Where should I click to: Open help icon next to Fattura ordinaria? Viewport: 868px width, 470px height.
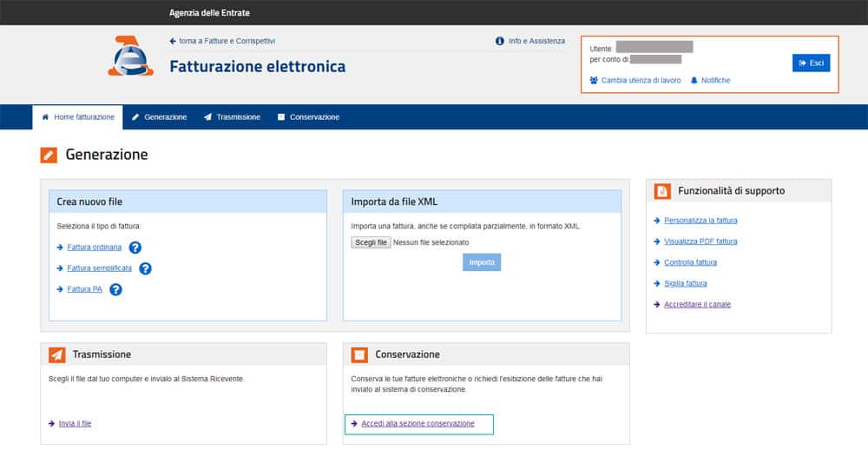(135, 248)
